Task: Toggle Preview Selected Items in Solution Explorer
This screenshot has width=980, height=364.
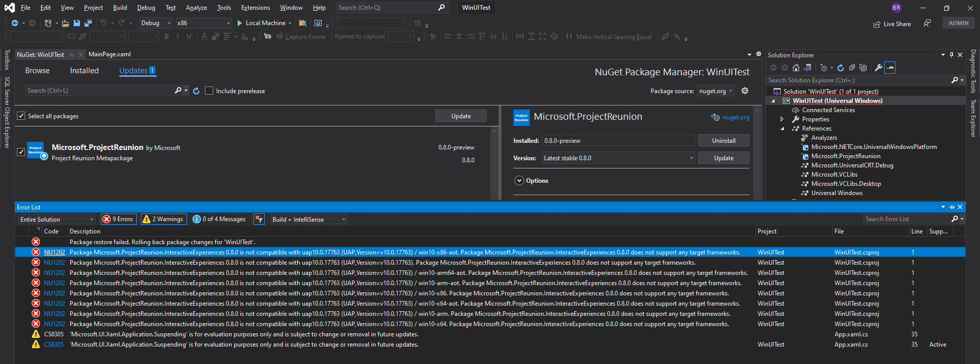Action: tap(890, 68)
